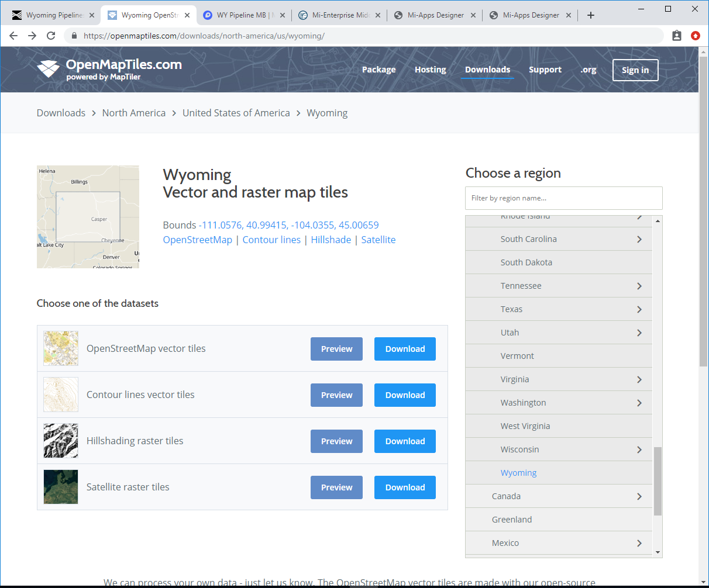709x588 pixels.
Task: Close the Mi-Enterprise Middleware tab
Action: coord(378,15)
